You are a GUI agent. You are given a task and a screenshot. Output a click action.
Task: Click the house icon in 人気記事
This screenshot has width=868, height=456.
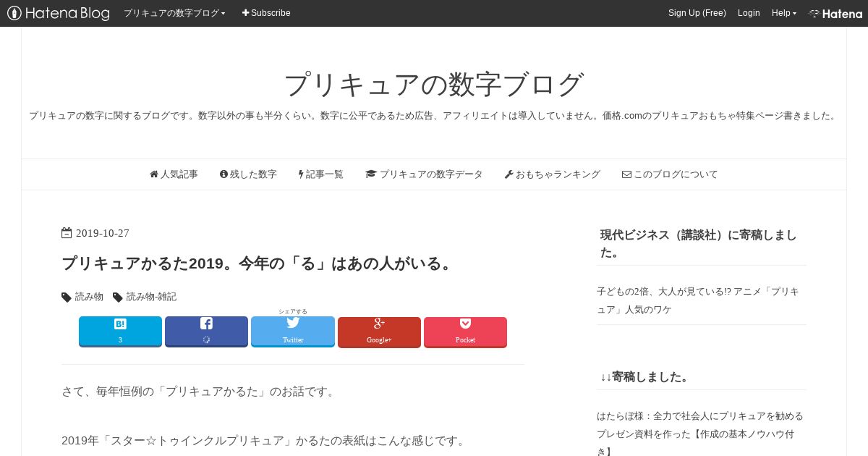[x=154, y=174]
